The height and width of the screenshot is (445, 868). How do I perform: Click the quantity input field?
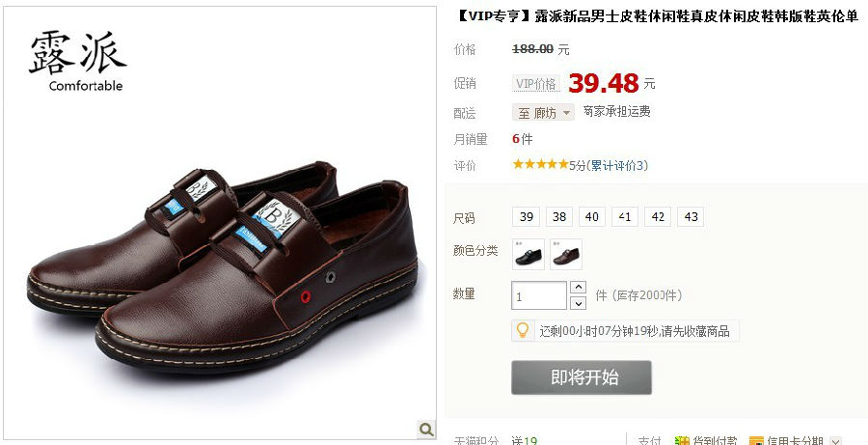(539, 295)
